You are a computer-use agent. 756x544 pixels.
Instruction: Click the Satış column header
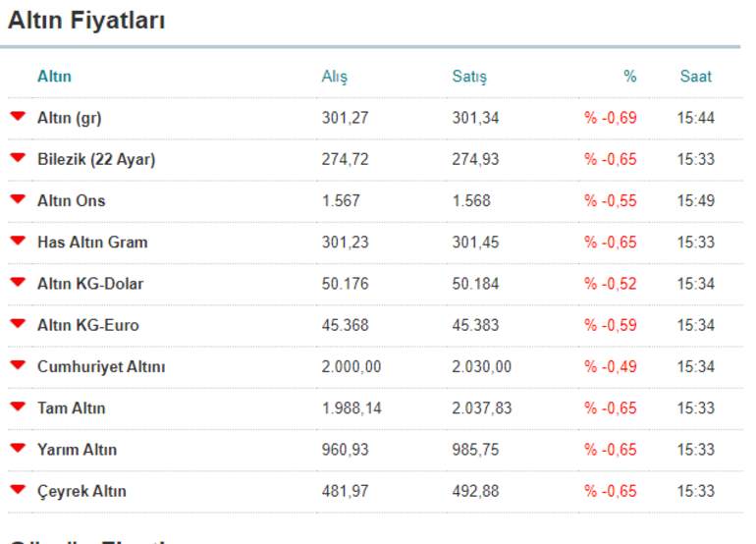point(469,77)
